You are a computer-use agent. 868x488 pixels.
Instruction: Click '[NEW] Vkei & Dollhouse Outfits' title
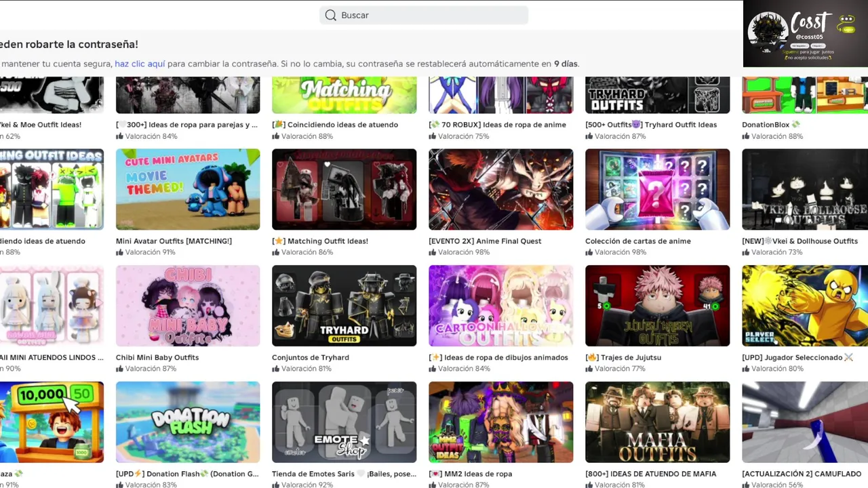coord(800,241)
